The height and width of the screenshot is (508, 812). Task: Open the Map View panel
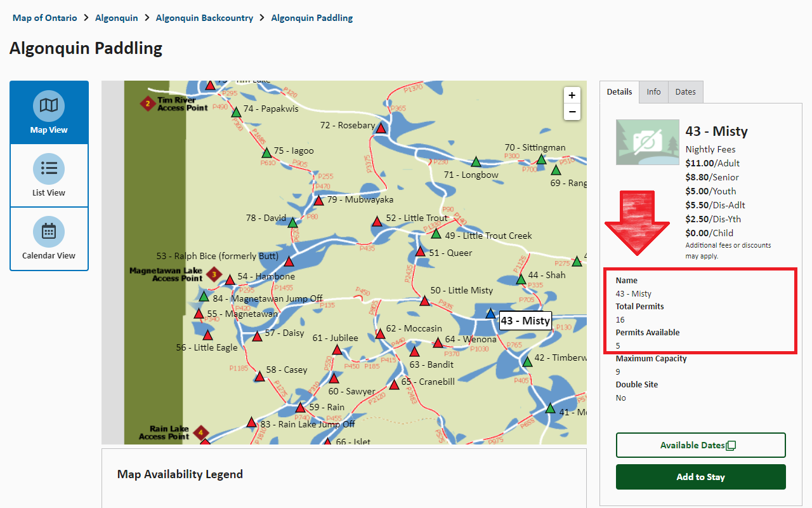(x=49, y=112)
